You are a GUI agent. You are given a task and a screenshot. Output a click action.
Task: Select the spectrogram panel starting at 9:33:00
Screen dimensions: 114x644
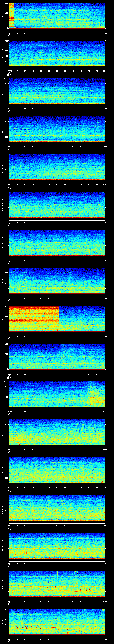57,167
